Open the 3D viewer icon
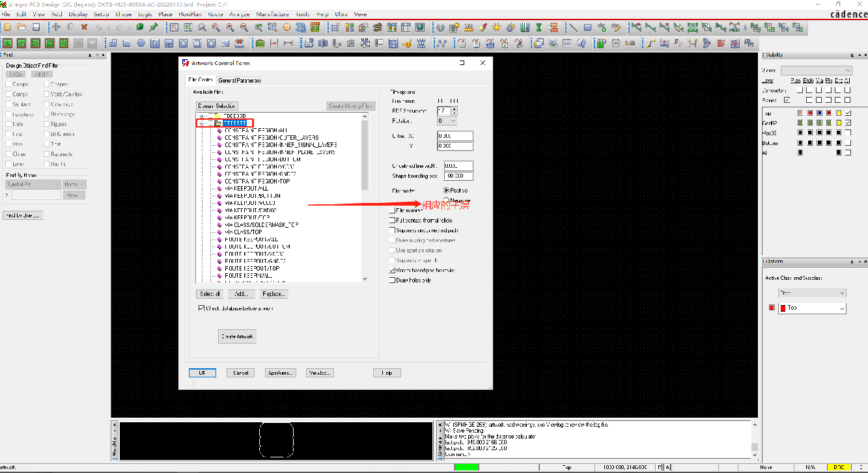 pyautogui.click(x=301, y=27)
